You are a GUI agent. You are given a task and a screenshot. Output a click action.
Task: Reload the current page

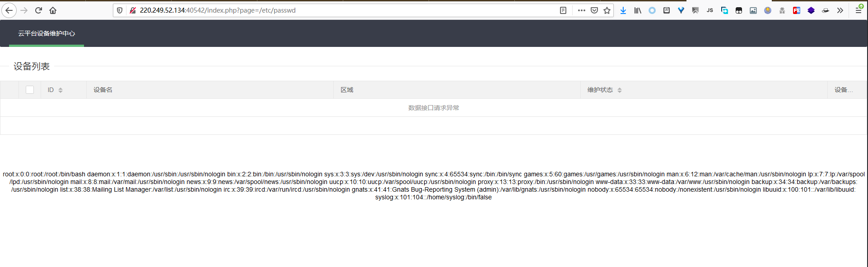tap(38, 10)
